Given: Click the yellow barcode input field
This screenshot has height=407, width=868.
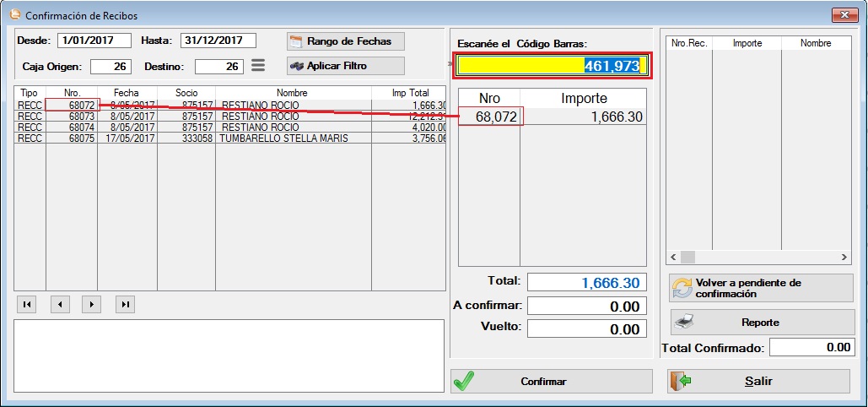Looking at the screenshot, I should click(553, 66).
